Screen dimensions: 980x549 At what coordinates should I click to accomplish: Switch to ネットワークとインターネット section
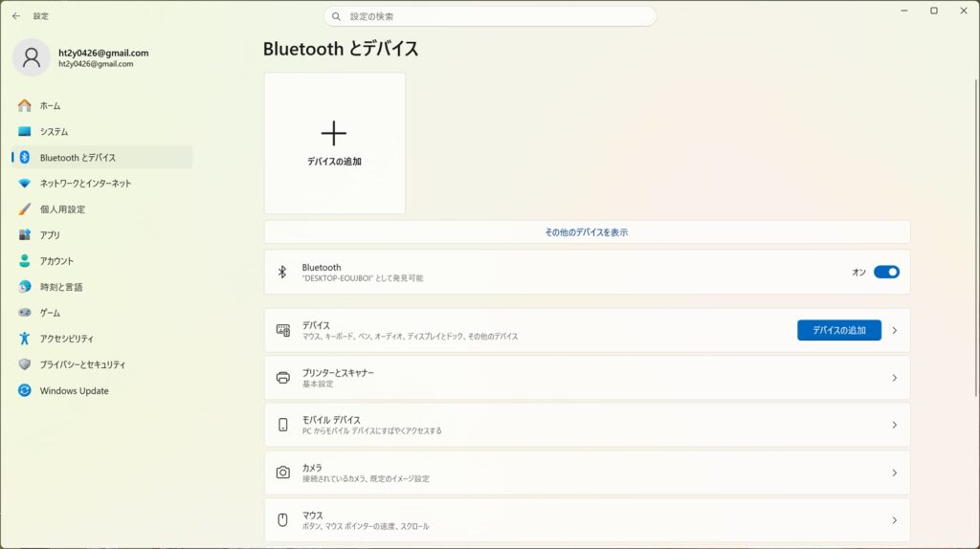[85, 184]
